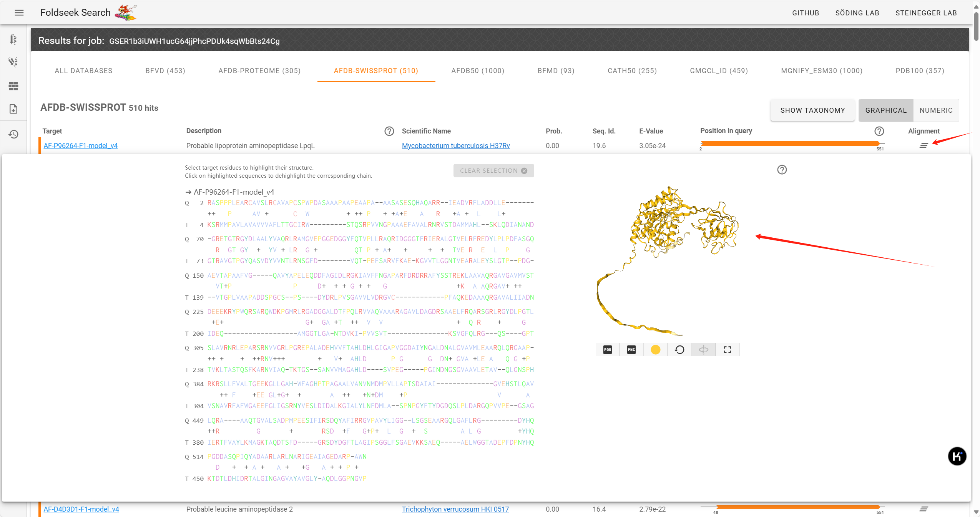
Task: Switch to NUMERIC display mode
Action: point(936,110)
